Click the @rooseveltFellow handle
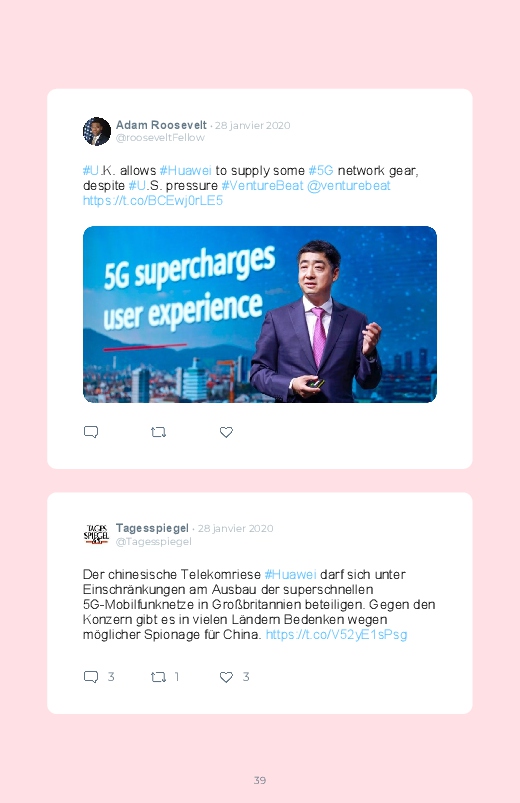Screen dimensions: 520x803 160,138
